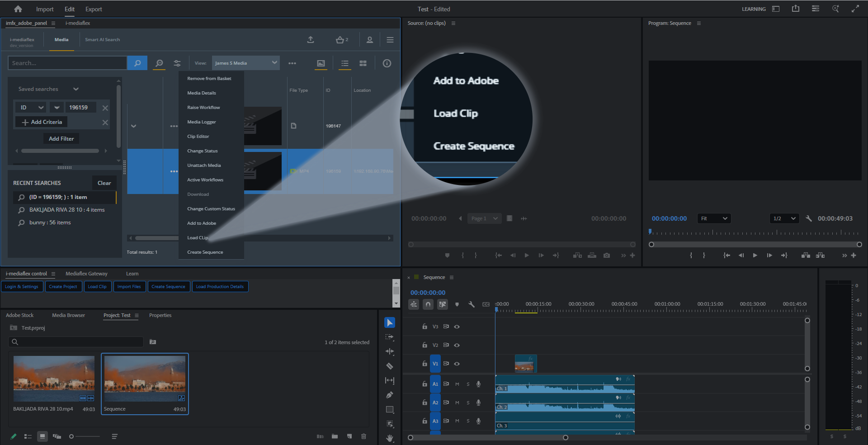The width and height of the screenshot is (868, 445).
Task: Switch to grid view in the media results
Action: [363, 63]
